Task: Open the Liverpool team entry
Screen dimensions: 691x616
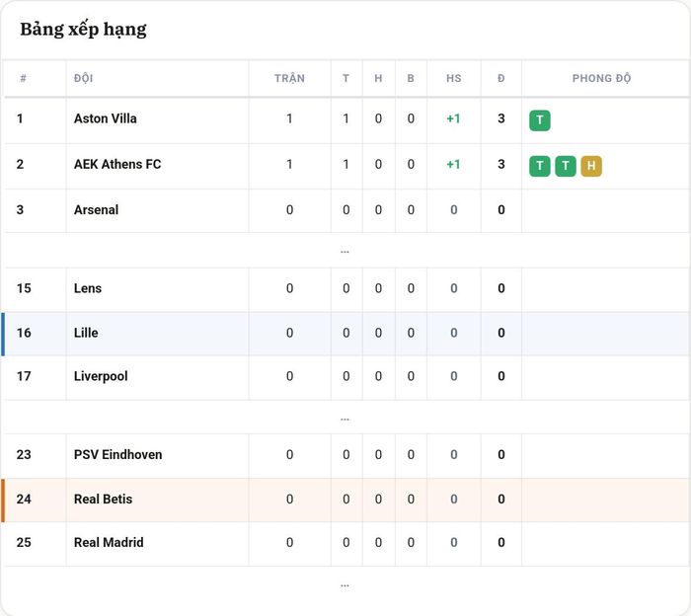Action: coord(101,376)
